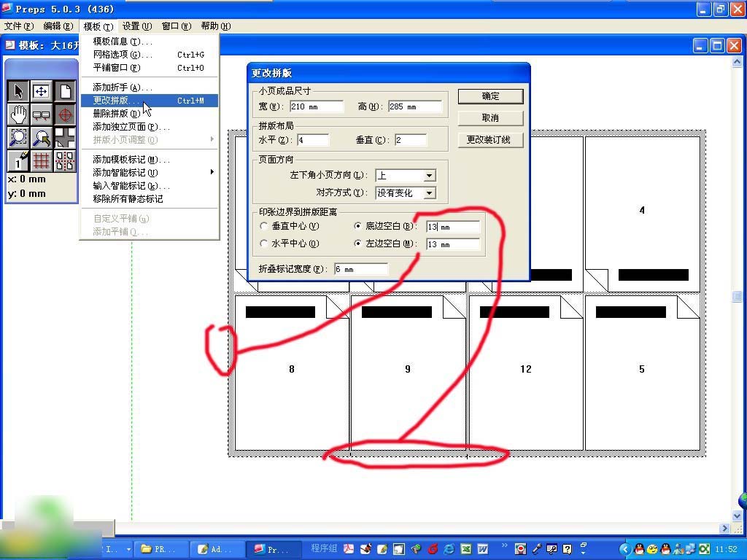
Task: Choose 网格选项 menu entry
Action: pyautogui.click(x=149, y=55)
